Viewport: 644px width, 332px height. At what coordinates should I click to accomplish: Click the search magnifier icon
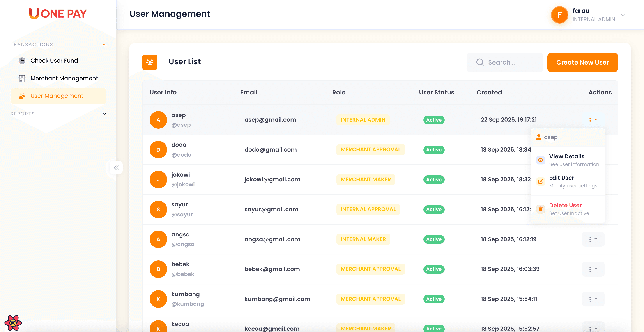point(480,62)
